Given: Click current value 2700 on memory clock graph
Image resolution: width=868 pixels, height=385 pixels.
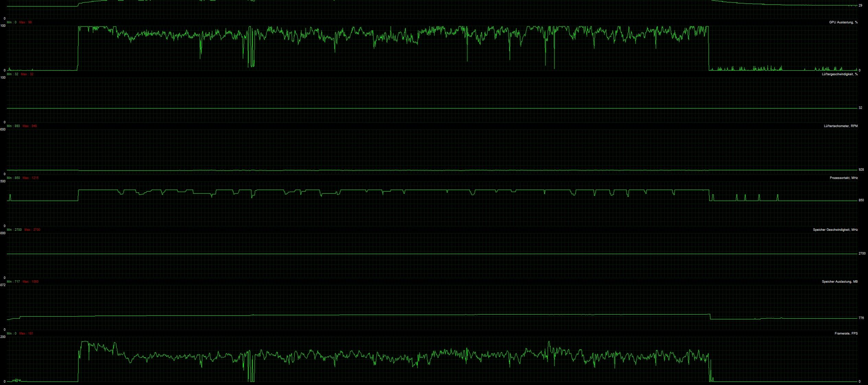Looking at the screenshot, I should pyautogui.click(x=862, y=253).
